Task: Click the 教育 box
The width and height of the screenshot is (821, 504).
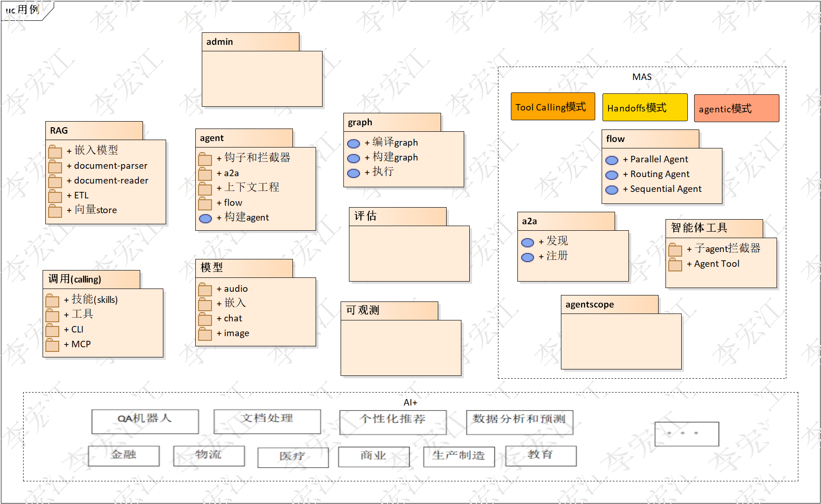Action: coord(541,456)
